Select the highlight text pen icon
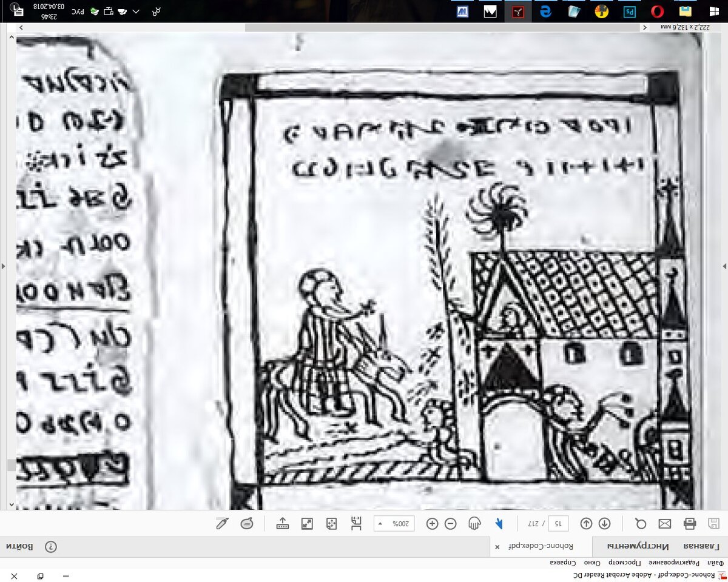728x582 pixels. tap(223, 523)
